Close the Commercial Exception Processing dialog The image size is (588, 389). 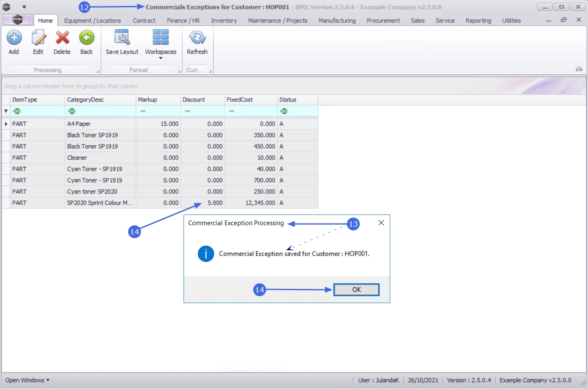[x=381, y=223]
